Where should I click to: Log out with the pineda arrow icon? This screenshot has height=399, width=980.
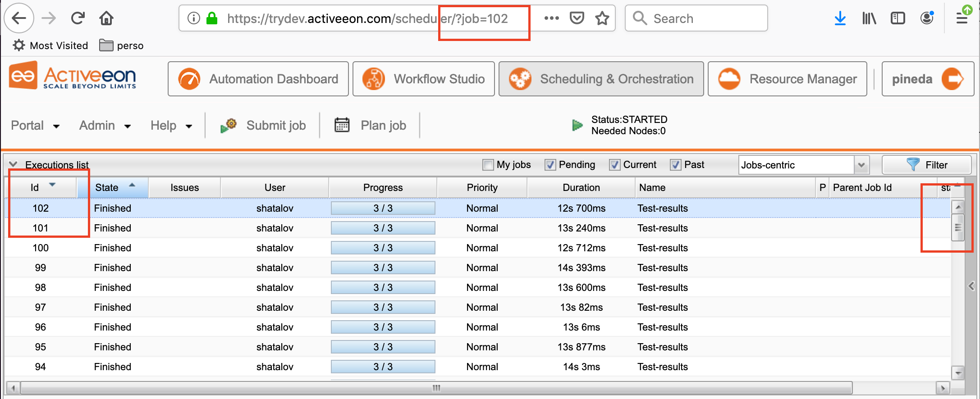point(953,79)
